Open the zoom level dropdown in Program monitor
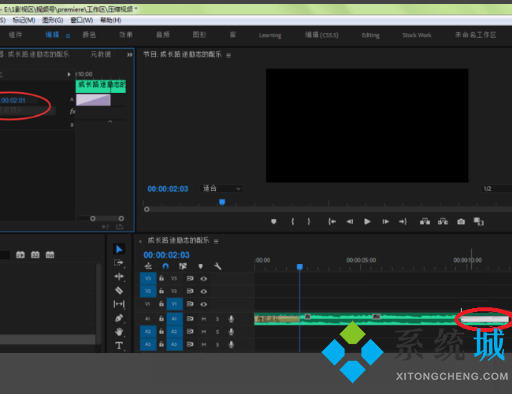The width and height of the screenshot is (513, 394). tap(221, 188)
